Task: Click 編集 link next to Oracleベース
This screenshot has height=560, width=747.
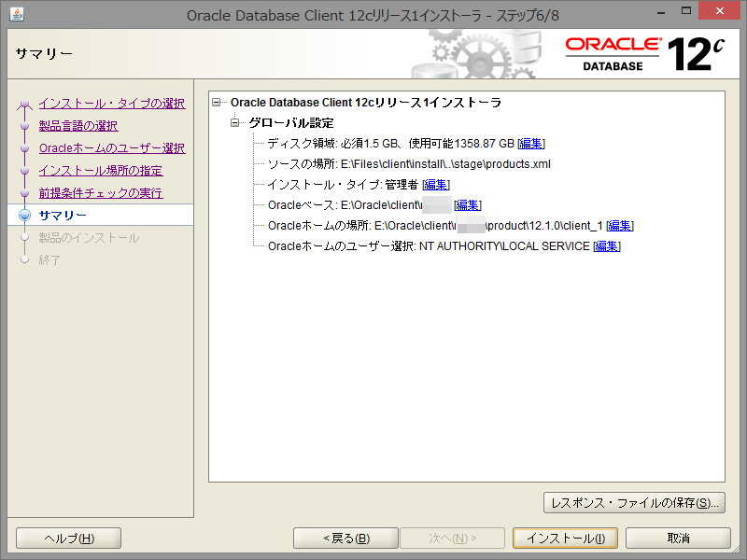Action: point(468,205)
